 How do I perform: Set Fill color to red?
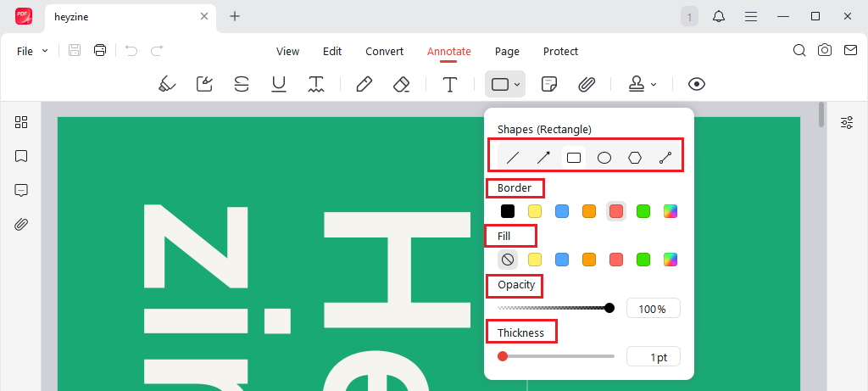point(616,260)
